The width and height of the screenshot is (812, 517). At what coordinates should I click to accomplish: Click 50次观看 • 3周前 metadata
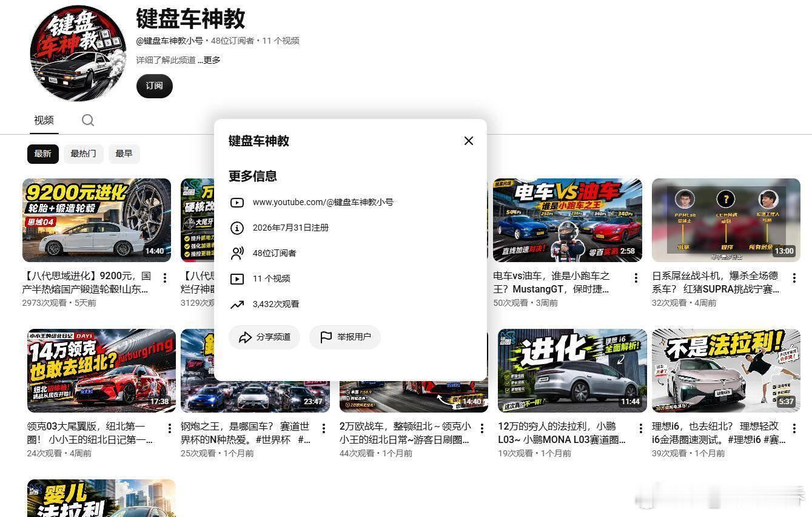pos(525,303)
